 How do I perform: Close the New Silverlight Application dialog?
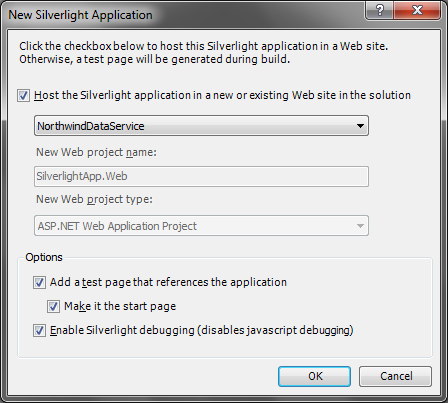(417, 11)
